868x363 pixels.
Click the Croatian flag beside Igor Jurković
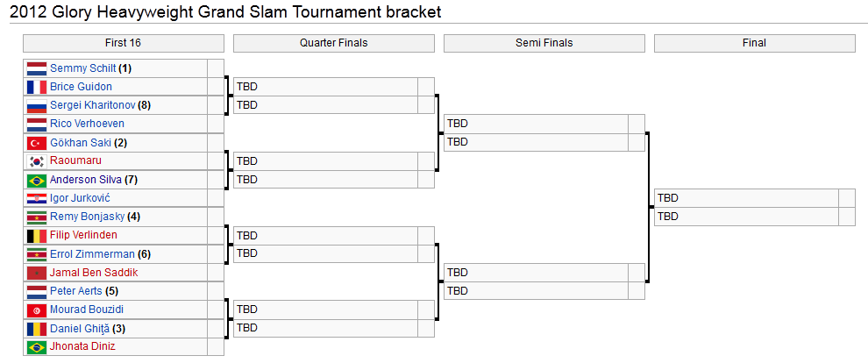click(x=36, y=198)
